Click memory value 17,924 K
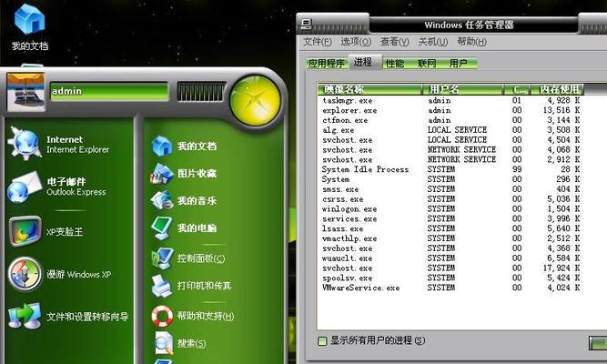 click(x=561, y=268)
